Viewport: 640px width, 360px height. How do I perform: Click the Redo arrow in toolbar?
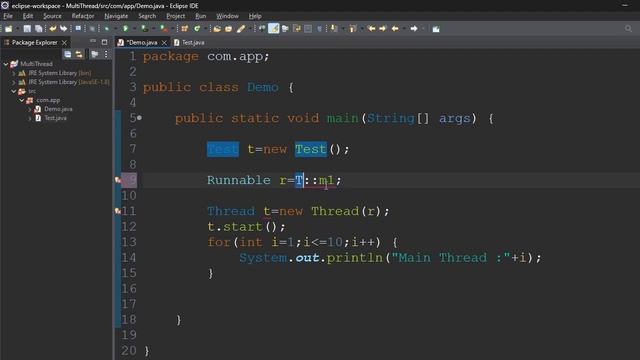[x=63, y=29]
